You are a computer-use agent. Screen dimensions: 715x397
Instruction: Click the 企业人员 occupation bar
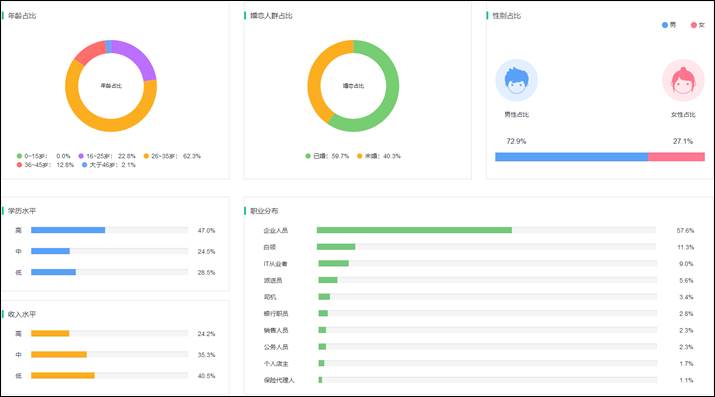[414, 230]
